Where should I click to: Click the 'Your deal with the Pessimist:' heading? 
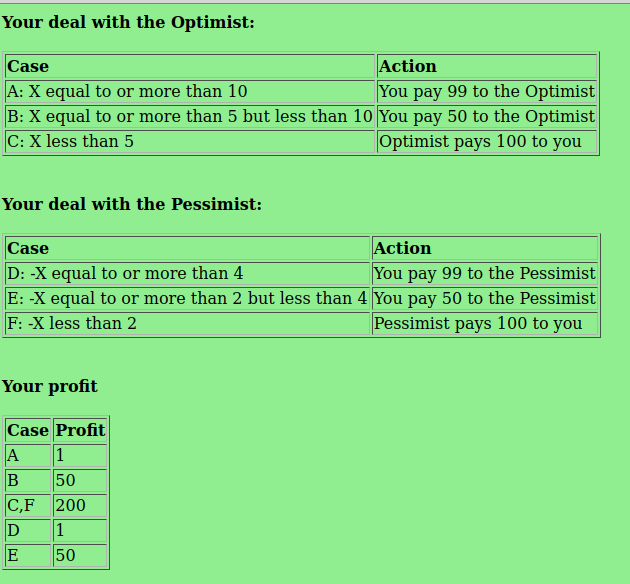coord(132,204)
